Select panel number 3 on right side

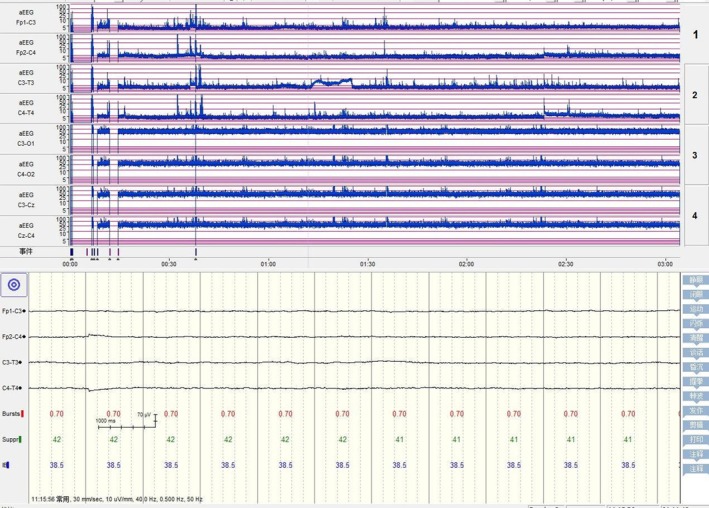(695, 155)
